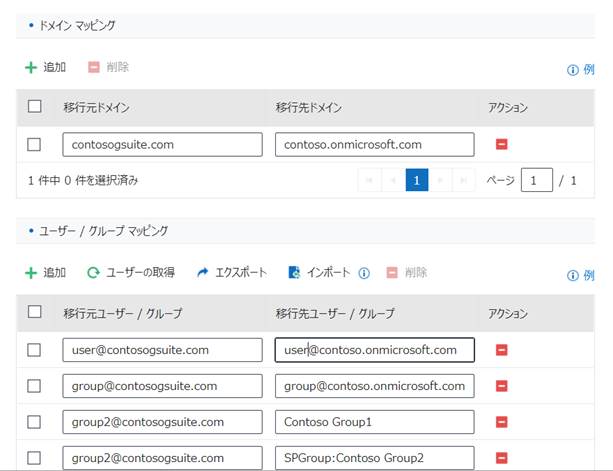The image size is (613, 471).
Task: Go to the last page of domain mappings
Action: [464, 180]
